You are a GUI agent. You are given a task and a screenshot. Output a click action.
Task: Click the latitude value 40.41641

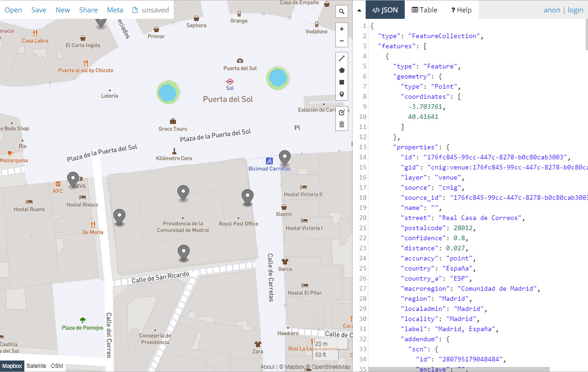tap(423, 117)
